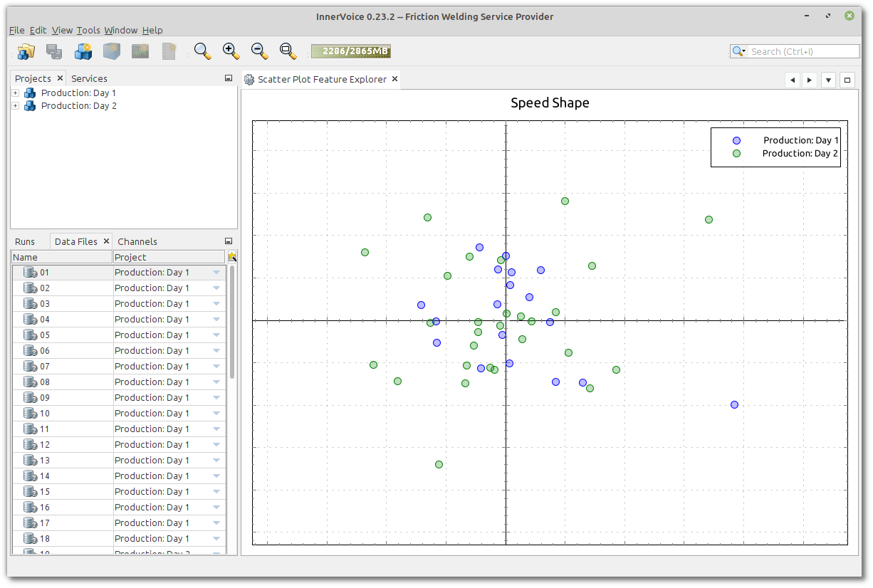This screenshot has width=873, height=588.
Task: Click the Production: Day 2 legend green marker
Action: click(737, 154)
